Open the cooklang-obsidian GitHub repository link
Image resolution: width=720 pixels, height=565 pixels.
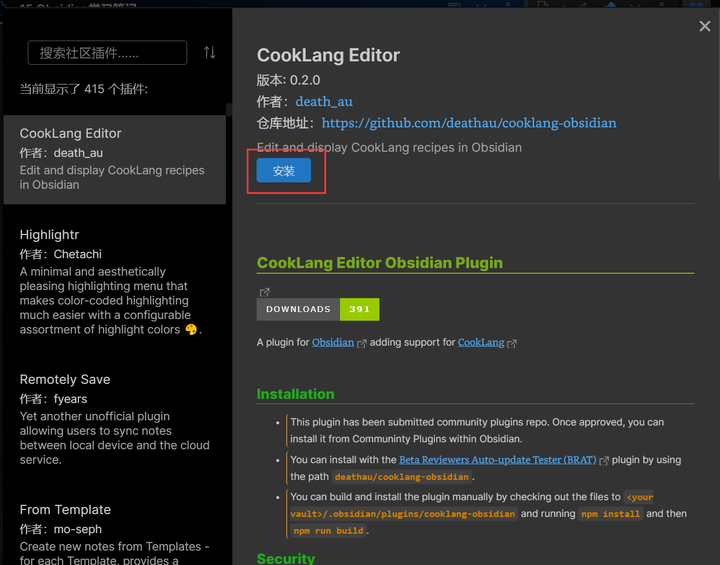[x=469, y=123]
